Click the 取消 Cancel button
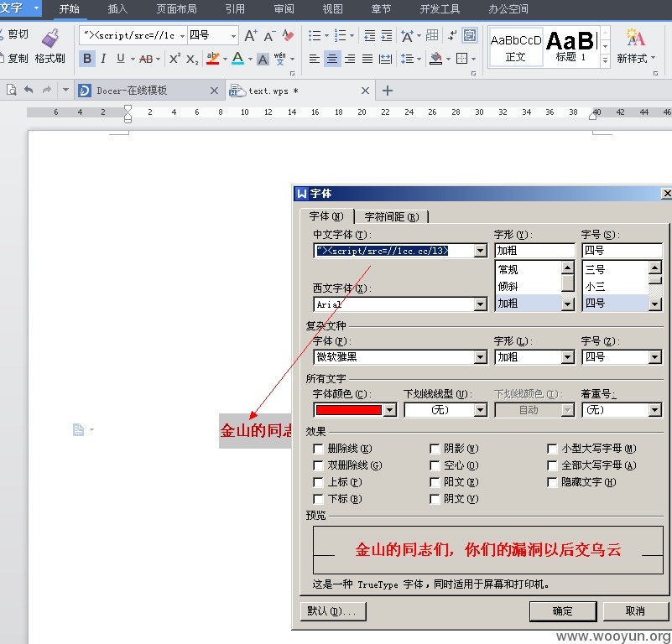672x644 pixels. click(x=635, y=611)
